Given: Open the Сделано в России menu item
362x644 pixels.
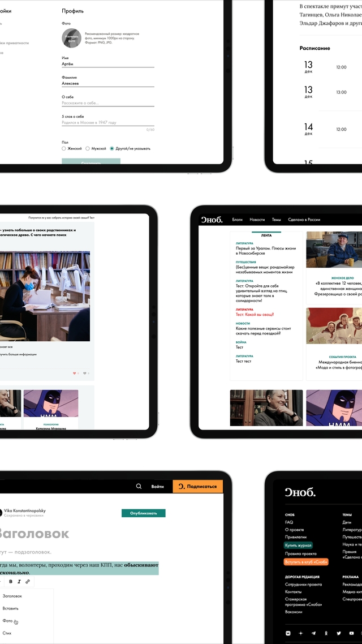Looking at the screenshot, I should point(304,220).
